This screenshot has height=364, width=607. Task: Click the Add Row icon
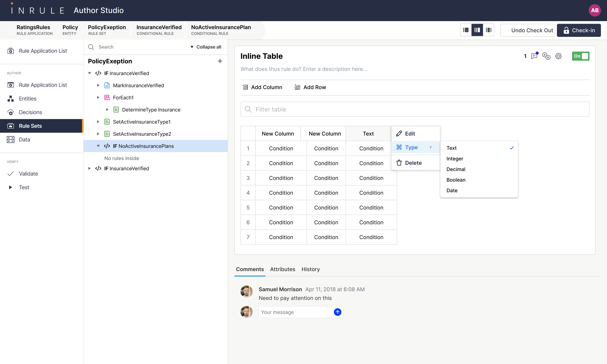pos(297,87)
